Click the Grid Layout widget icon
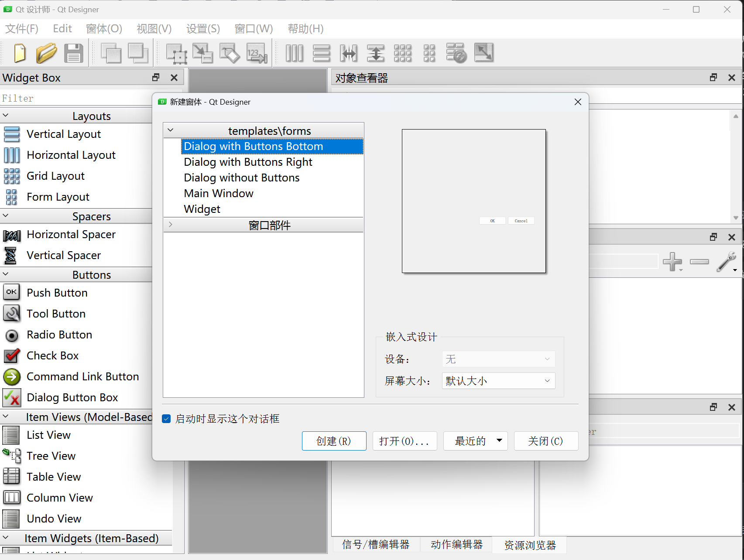The width and height of the screenshot is (744, 560). 12,176
